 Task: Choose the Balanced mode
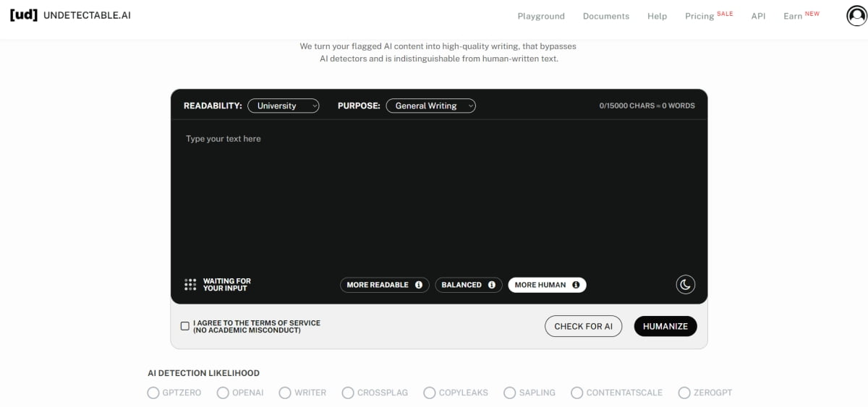(469, 285)
